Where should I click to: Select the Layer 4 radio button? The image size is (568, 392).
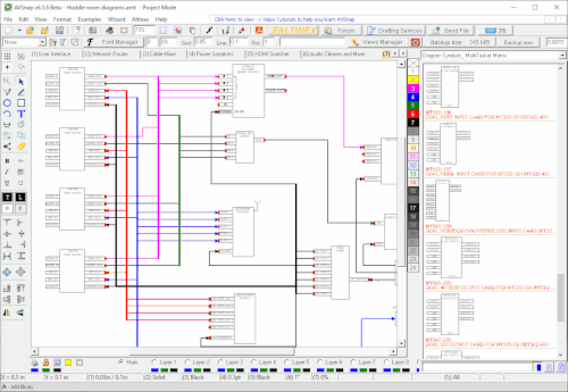(253, 361)
